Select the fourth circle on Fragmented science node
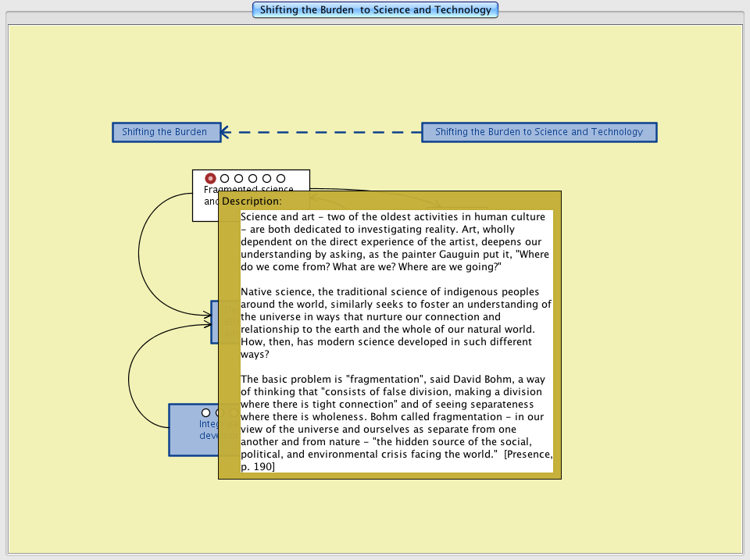Screen dimensions: 750x560 click(252, 178)
